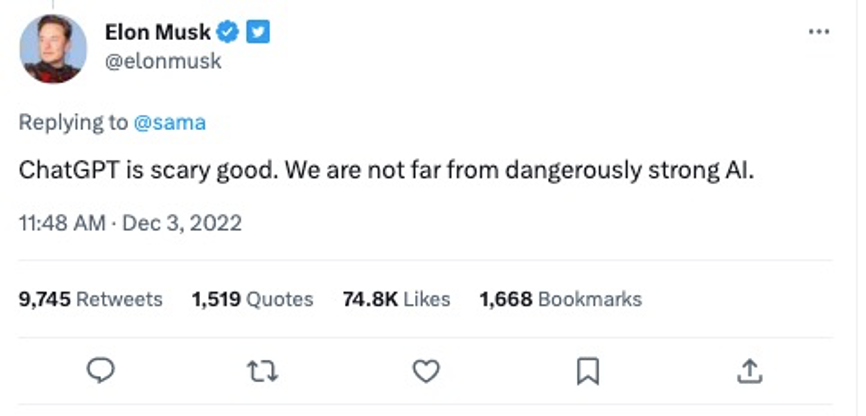
Task: View the 9,745 Retweets list
Action: [x=91, y=299]
